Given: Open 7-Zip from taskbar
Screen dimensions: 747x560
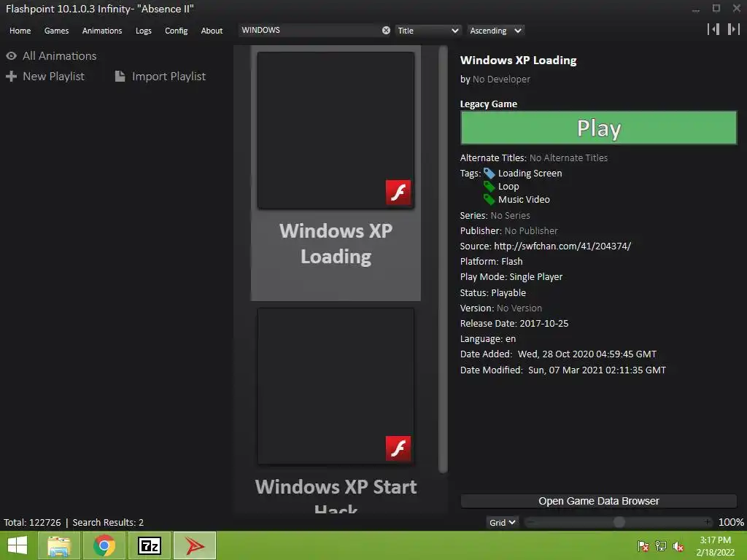Looking at the screenshot, I should (150, 545).
